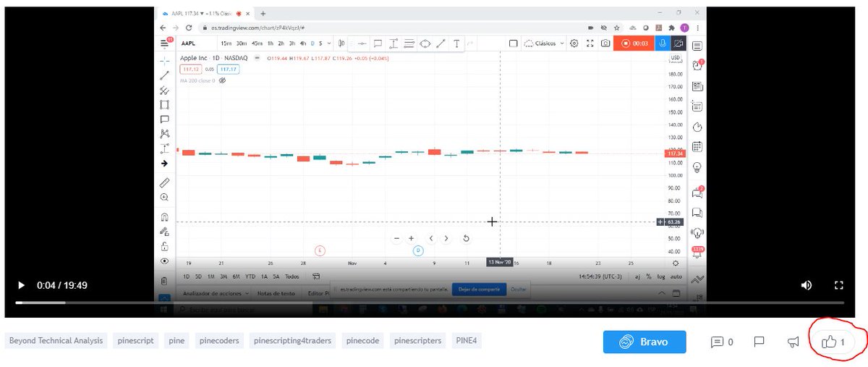The width and height of the screenshot is (868, 367).
Task: Select the rectangle box tool in favorites bar
Action: pos(378,43)
